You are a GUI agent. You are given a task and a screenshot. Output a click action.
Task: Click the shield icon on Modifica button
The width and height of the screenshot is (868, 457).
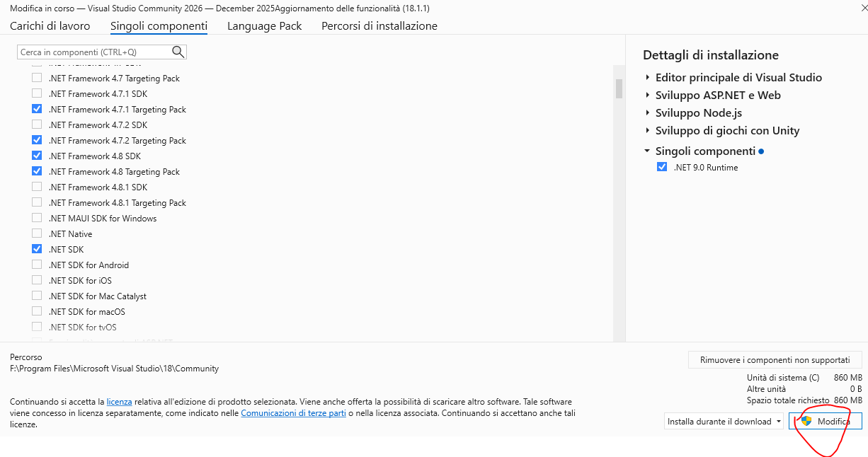(x=806, y=421)
